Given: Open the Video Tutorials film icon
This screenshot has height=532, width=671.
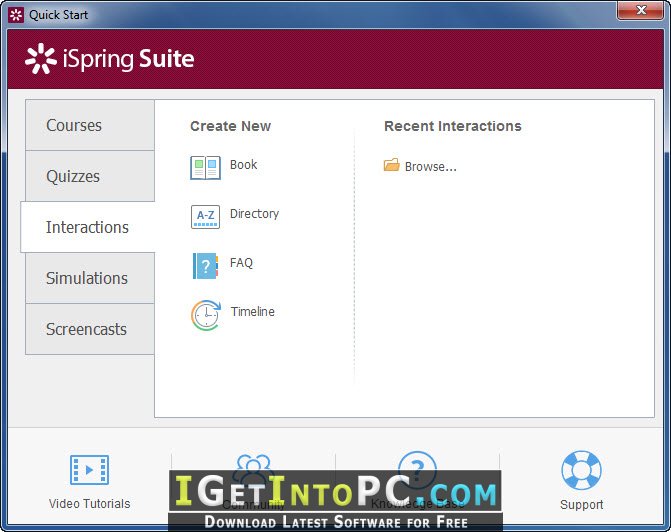Looking at the screenshot, I should (89, 470).
